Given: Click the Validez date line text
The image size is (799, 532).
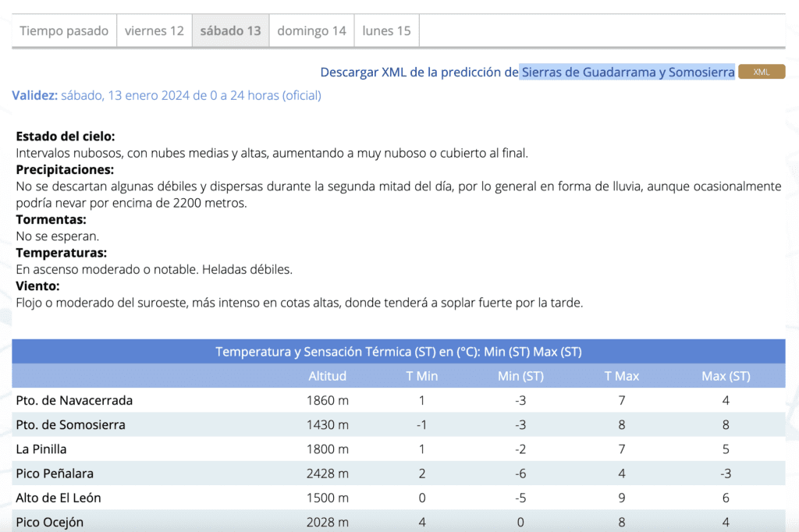Looking at the screenshot, I should tap(166, 95).
